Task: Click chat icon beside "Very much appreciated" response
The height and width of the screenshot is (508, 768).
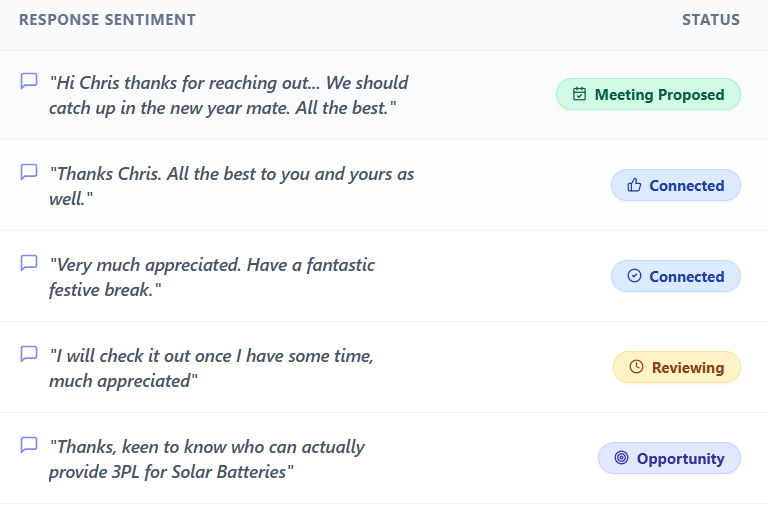Action: click(x=29, y=263)
